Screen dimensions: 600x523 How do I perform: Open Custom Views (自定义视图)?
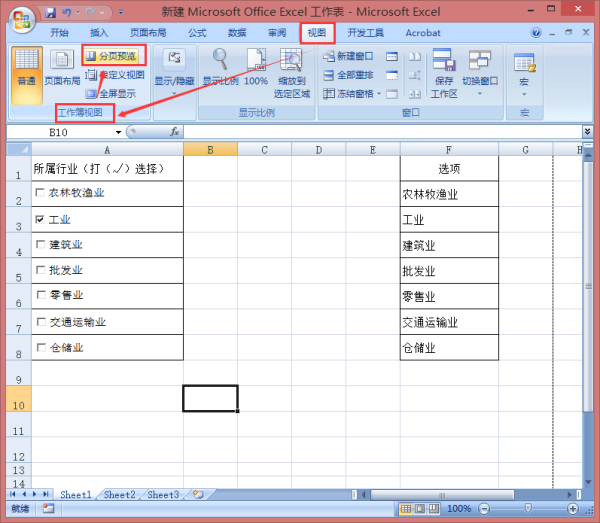click(x=114, y=75)
